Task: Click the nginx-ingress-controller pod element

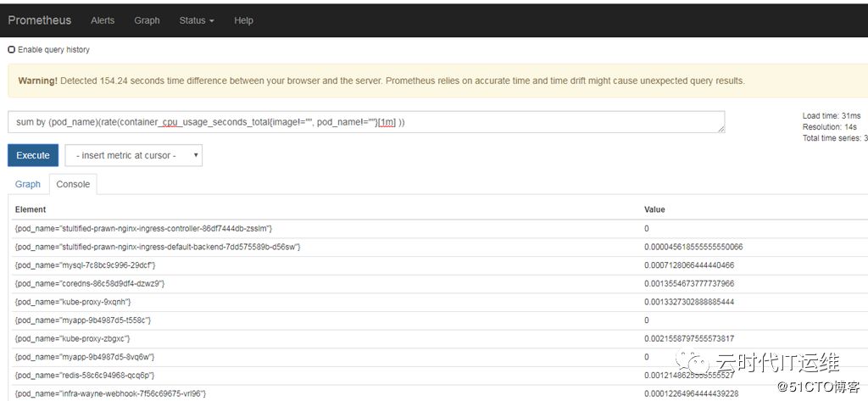Action: pyautogui.click(x=143, y=229)
